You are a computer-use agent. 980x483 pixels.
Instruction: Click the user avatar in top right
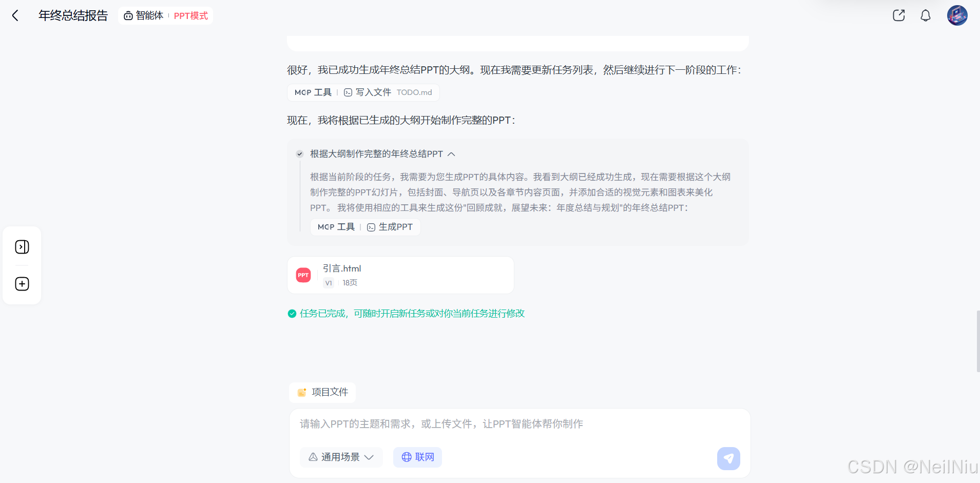[x=957, y=15]
